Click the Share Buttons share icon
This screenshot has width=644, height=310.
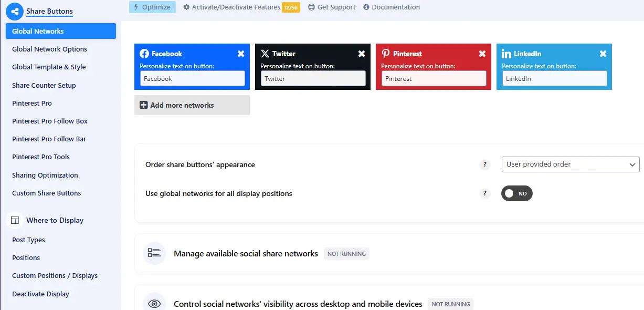(15, 11)
